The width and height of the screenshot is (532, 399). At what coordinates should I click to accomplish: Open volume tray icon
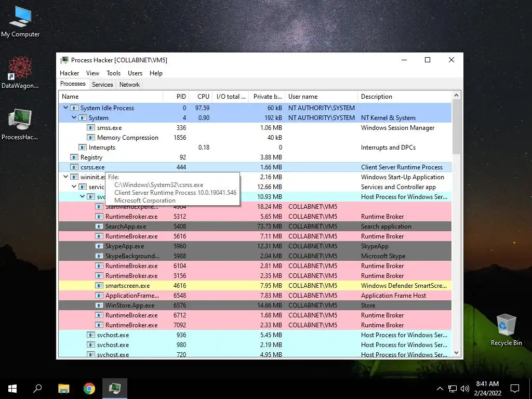[465, 389]
